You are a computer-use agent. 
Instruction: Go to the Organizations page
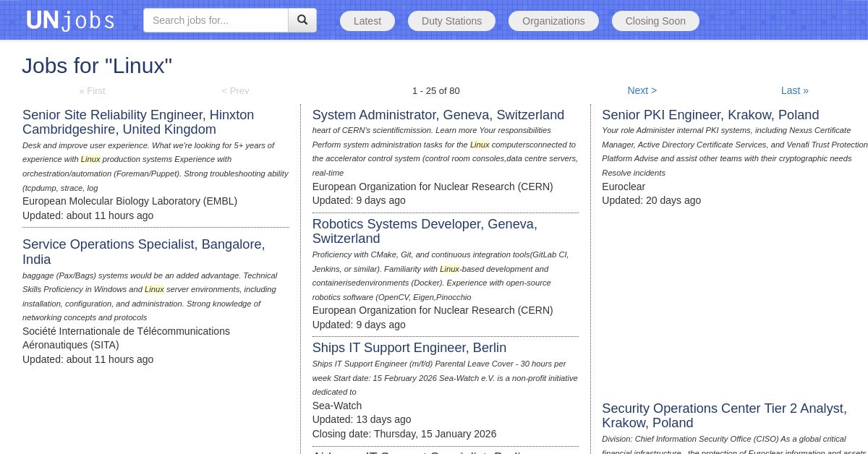[553, 21]
